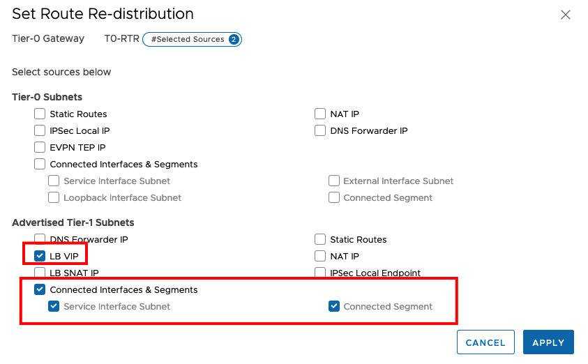Select LB SNAT IP checkbox
Viewport: 588px width, 364px height.
coord(40,273)
